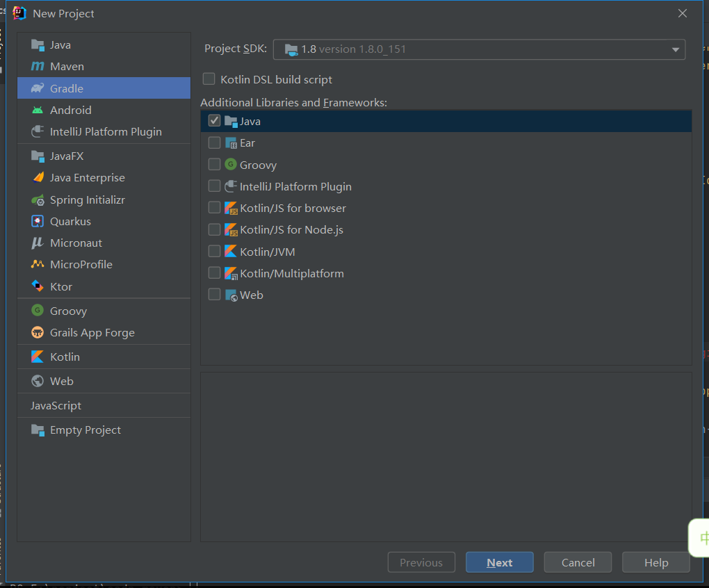The image size is (709, 588).
Task: Close the New Project dialog
Action: click(x=683, y=14)
